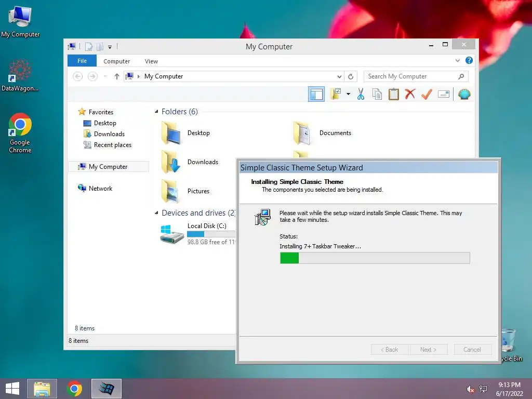Expand the ribbon with the chevron
The height and width of the screenshot is (399, 532).
click(x=457, y=60)
